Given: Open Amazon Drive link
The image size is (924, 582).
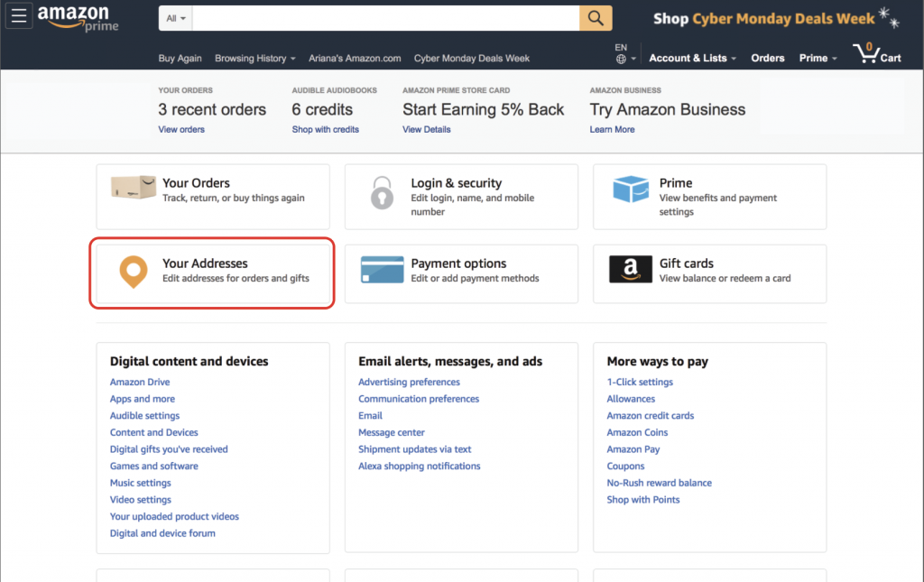Looking at the screenshot, I should pyautogui.click(x=140, y=382).
